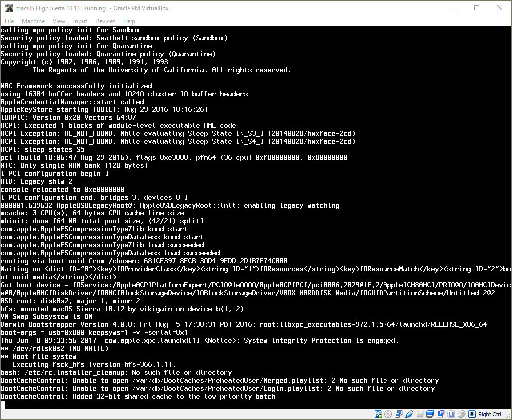Click the 'MAC Framework successfully initialized' line
The height and width of the screenshot is (420, 512).
click(x=76, y=86)
